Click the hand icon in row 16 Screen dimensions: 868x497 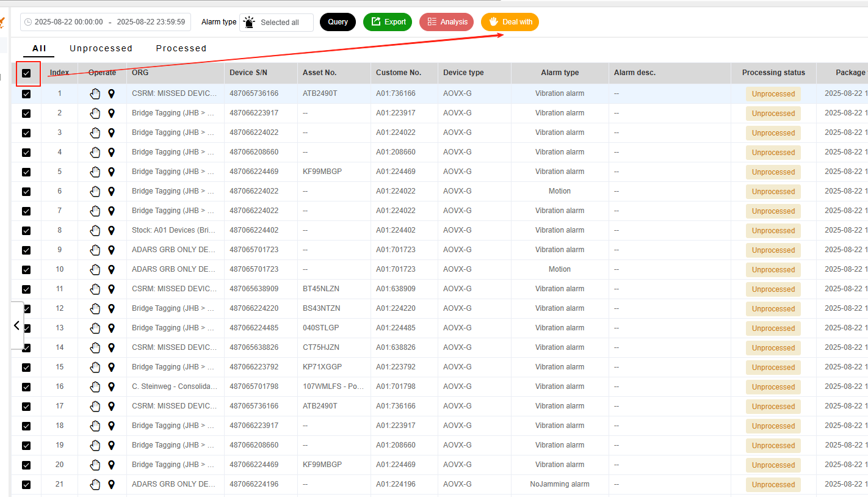(95, 386)
